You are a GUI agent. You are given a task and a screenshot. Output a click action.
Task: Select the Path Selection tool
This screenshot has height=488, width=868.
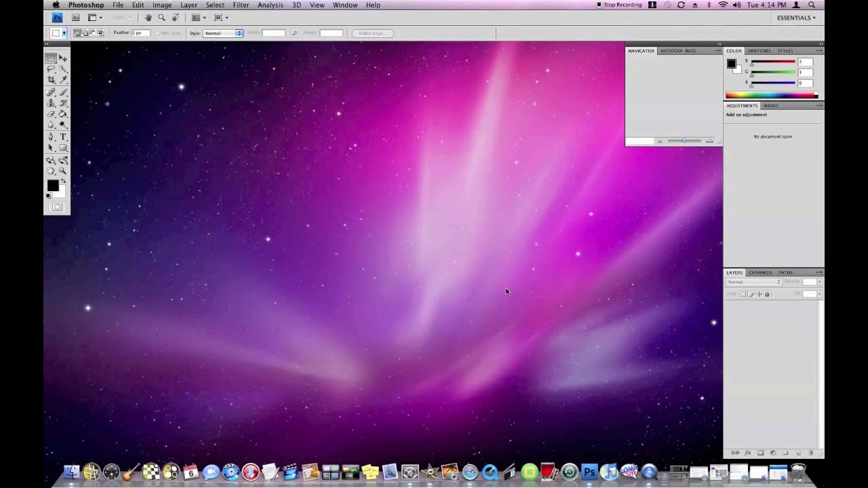(51, 148)
